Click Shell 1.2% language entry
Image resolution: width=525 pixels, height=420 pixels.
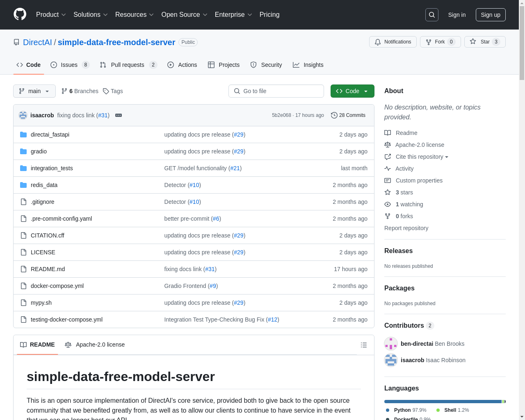[453, 410]
